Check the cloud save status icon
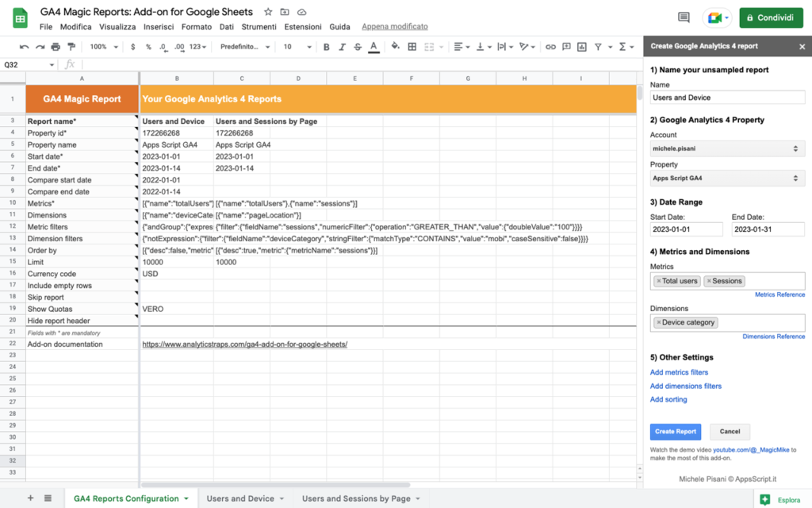812x508 pixels. [302, 12]
